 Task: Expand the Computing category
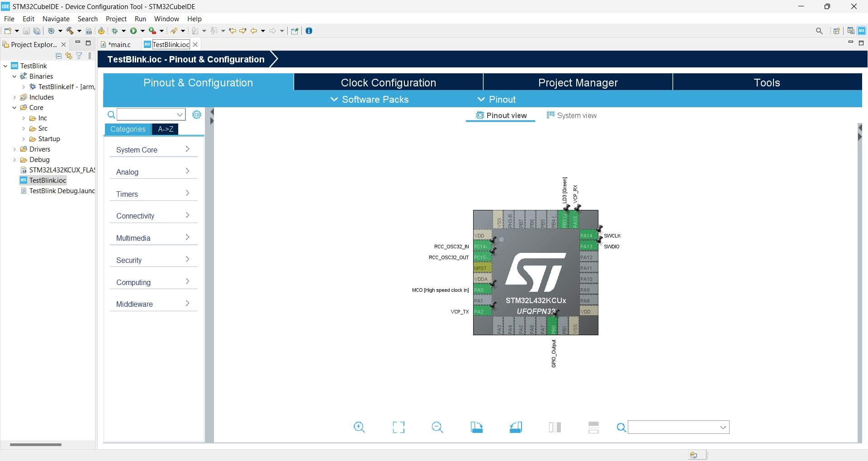pos(153,282)
